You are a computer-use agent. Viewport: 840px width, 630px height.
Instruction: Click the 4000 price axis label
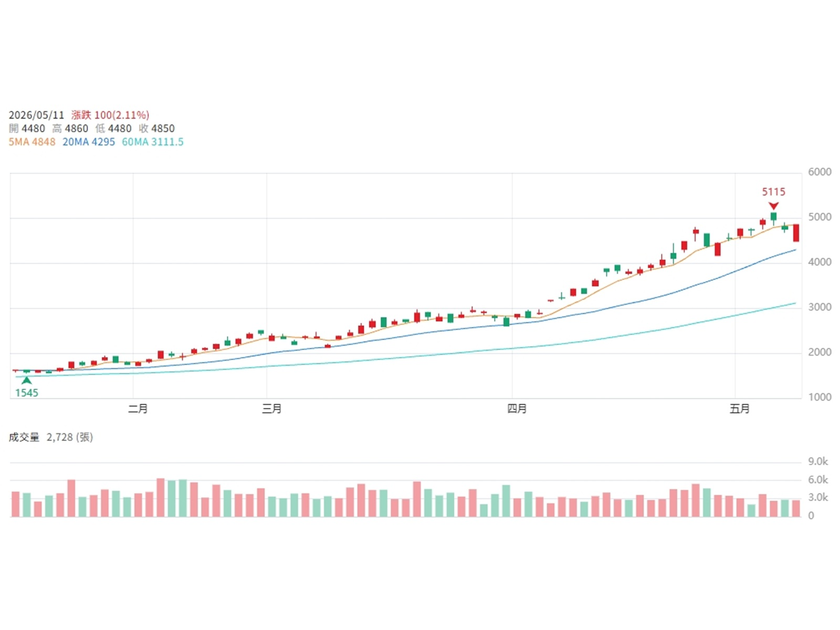pyautogui.click(x=820, y=262)
